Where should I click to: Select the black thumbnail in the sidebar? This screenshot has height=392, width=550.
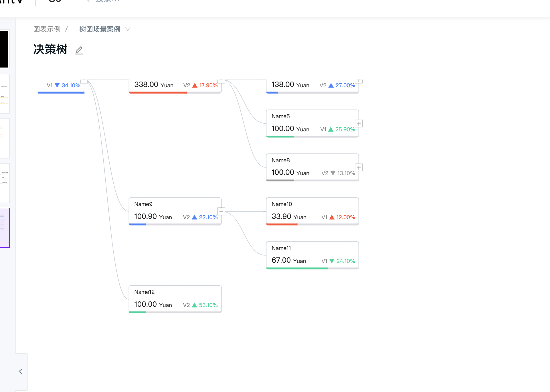pyautogui.click(x=4, y=49)
